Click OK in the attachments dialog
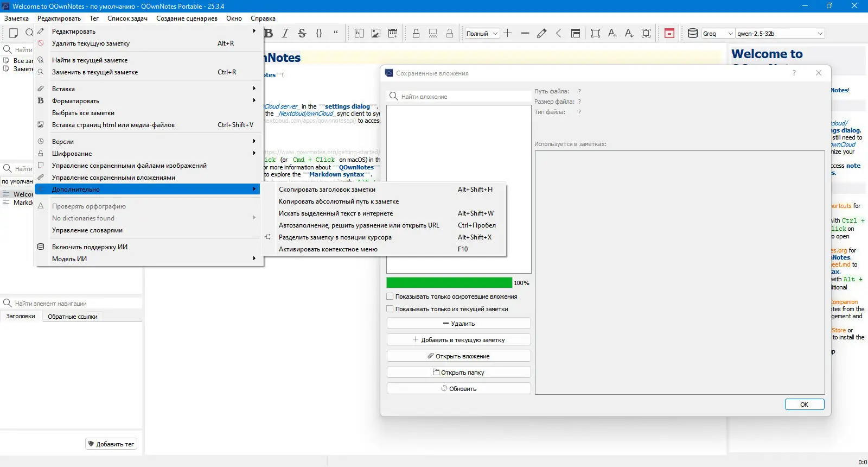 tap(804, 405)
